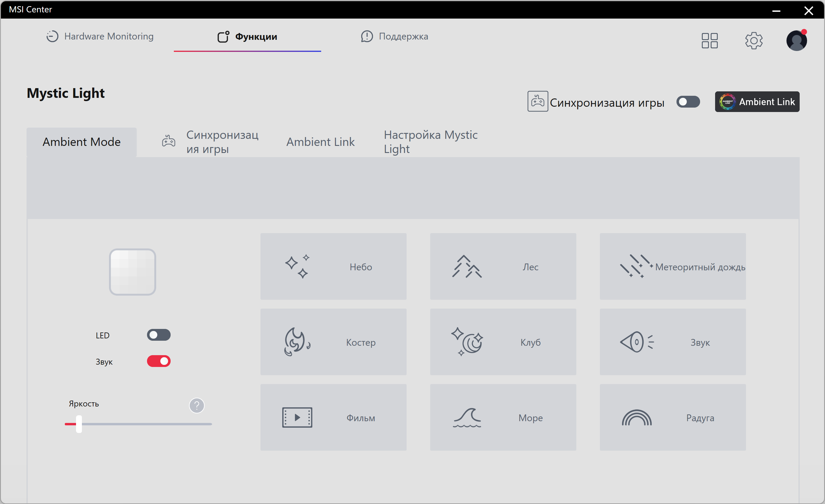The width and height of the screenshot is (825, 504).
Task: Apply the Радуга rainbow effect
Action: (672, 417)
